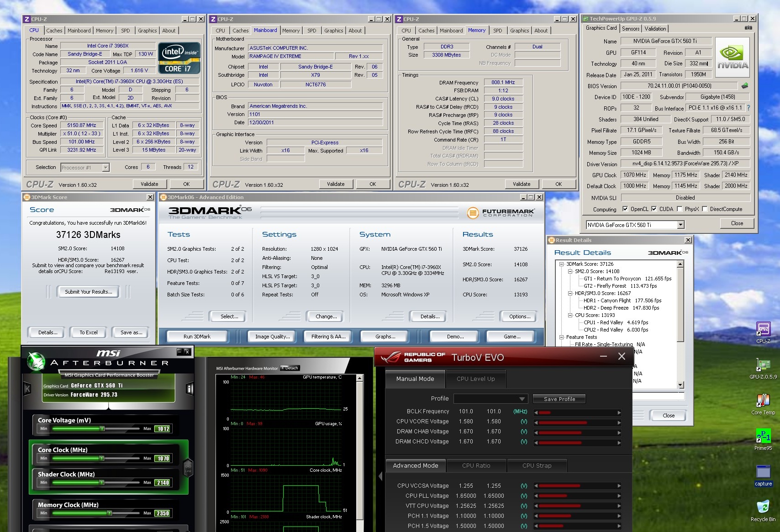The image size is (780, 532).
Task: Collapse the 3DMark Score: 37126 tree node
Action: coord(561,264)
